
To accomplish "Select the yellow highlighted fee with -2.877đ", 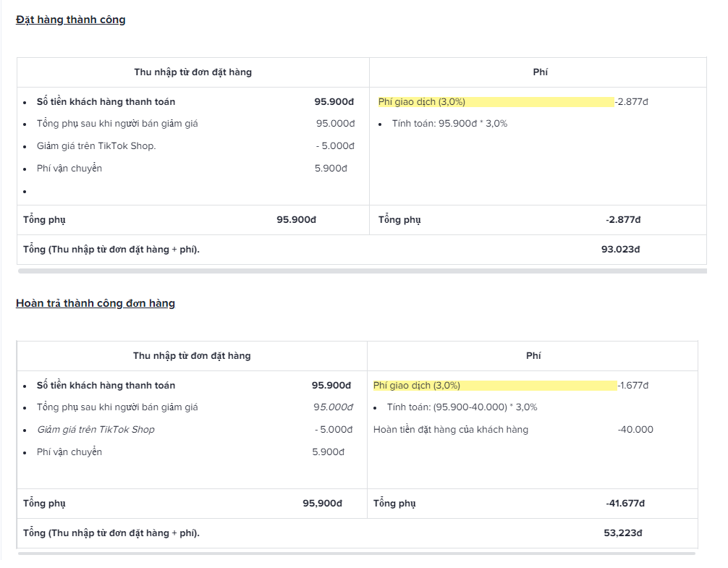I will [x=496, y=101].
